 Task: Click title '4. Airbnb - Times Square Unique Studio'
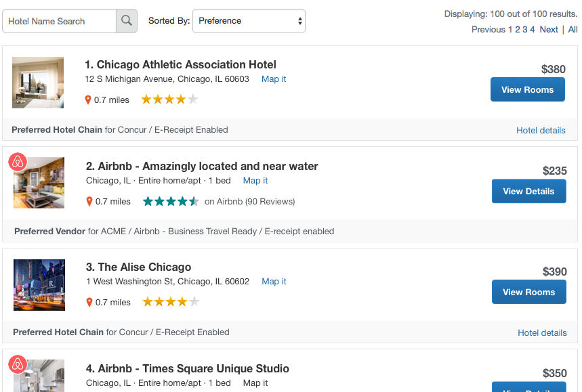(x=188, y=368)
